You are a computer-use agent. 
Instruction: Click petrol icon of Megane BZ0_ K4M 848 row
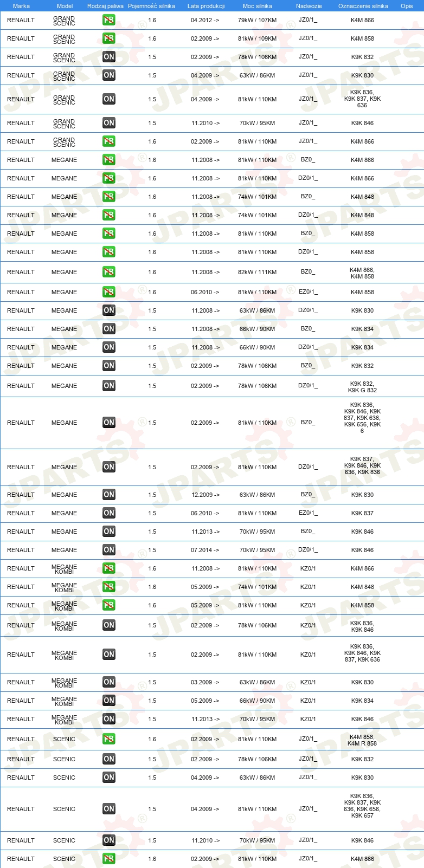coord(109,197)
